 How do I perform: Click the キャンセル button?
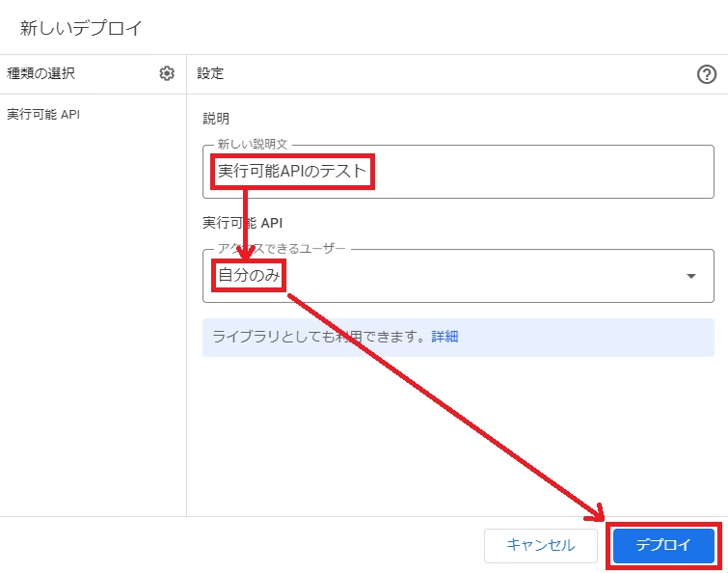540,545
